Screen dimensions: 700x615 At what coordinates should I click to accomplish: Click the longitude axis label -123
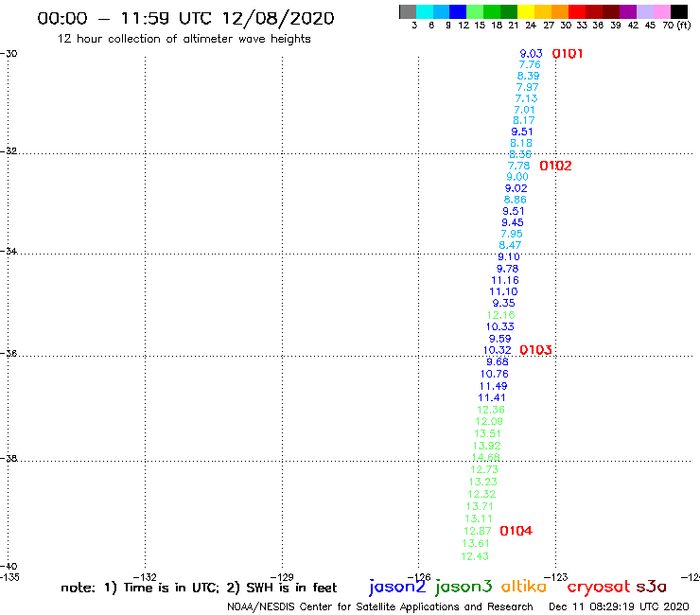tap(556, 577)
